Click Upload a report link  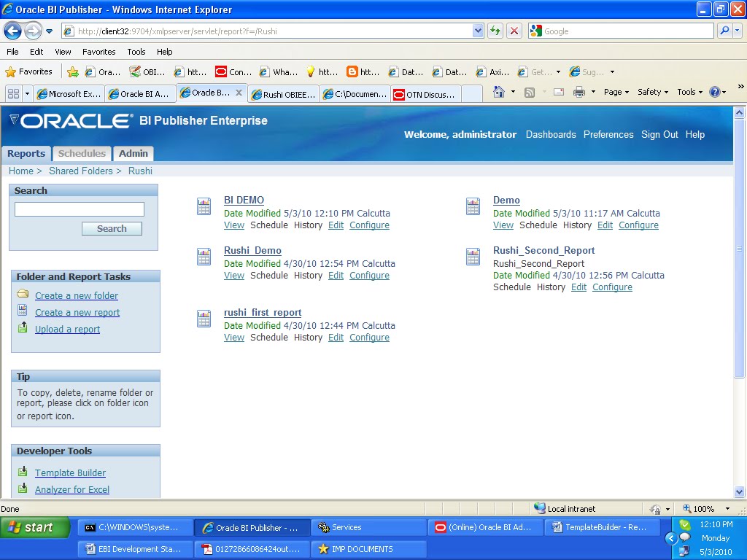point(68,329)
